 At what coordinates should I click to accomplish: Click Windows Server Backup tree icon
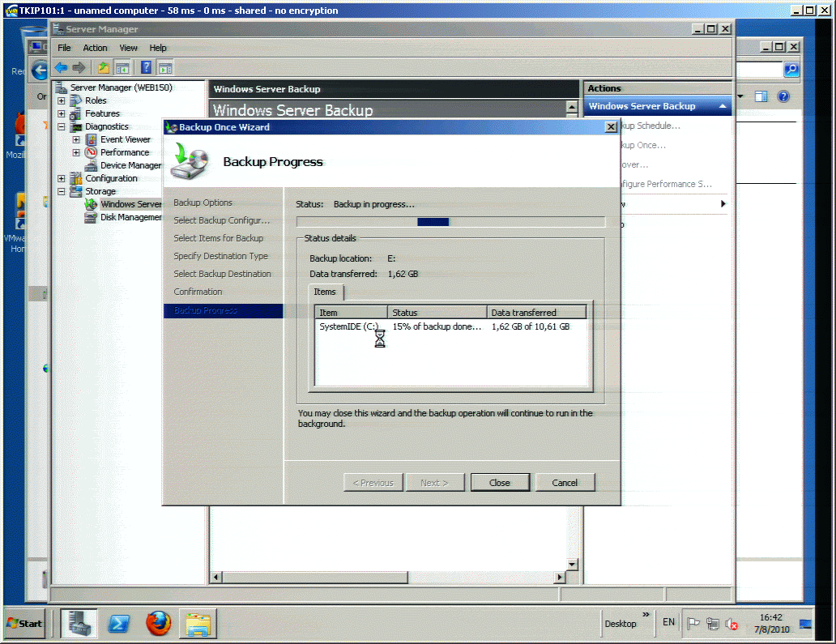coord(92,204)
